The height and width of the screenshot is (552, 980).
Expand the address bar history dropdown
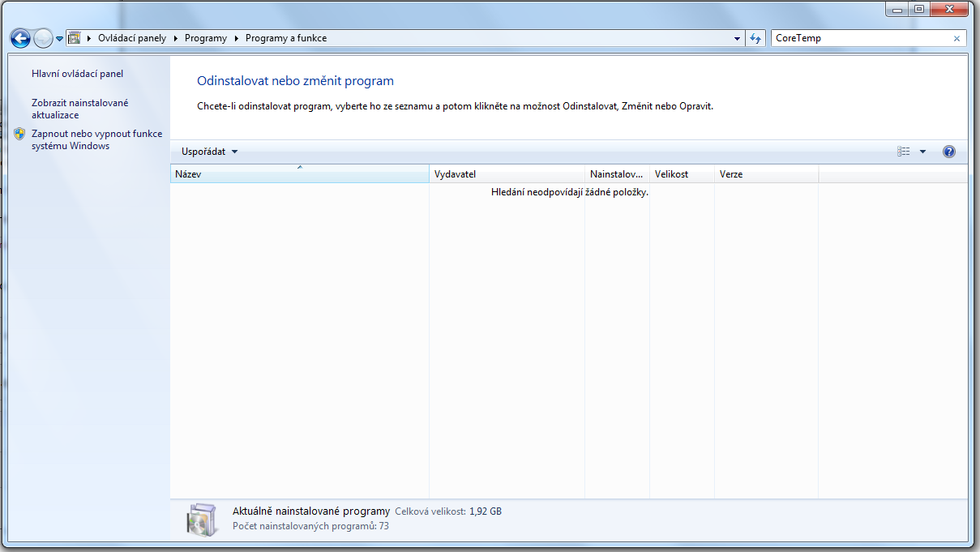(x=737, y=38)
